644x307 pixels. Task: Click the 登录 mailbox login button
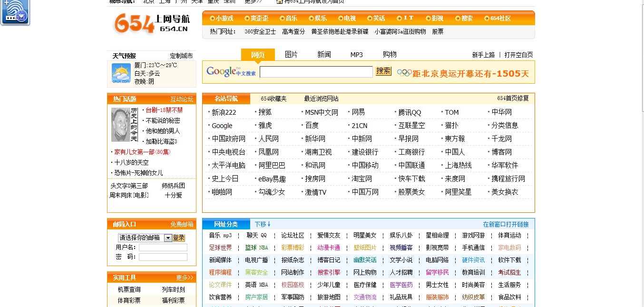pyautogui.click(x=179, y=238)
